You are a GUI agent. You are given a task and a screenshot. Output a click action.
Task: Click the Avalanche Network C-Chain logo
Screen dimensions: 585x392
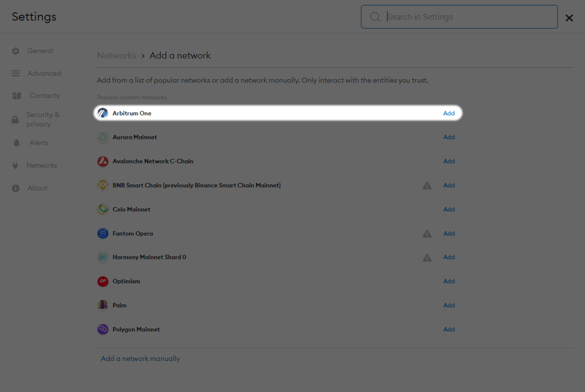tap(103, 161)
